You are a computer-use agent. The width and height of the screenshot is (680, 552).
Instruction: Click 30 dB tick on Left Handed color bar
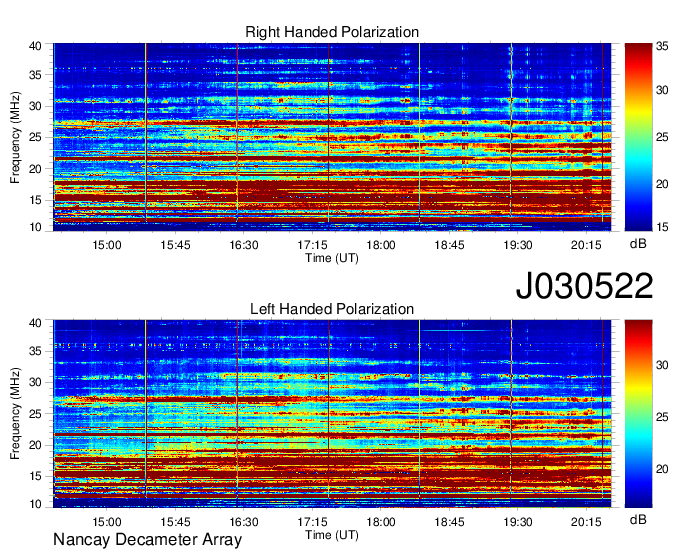pos(662,365)
